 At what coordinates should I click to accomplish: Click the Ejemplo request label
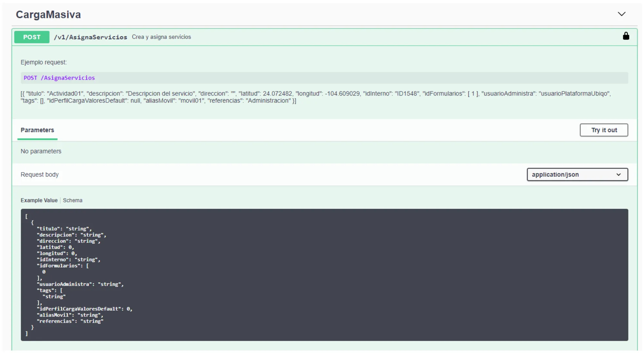tap(43, 62)
